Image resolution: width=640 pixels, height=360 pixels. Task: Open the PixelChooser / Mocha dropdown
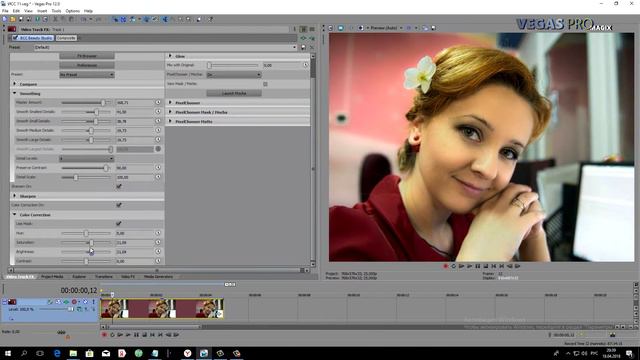coord(234,75)
